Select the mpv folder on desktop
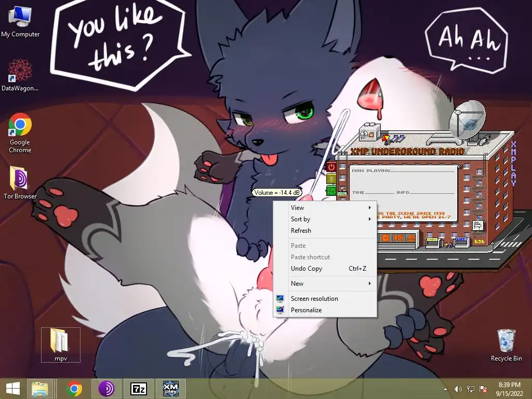The height and width of the screenshot is (399, 532). [61, 345]
